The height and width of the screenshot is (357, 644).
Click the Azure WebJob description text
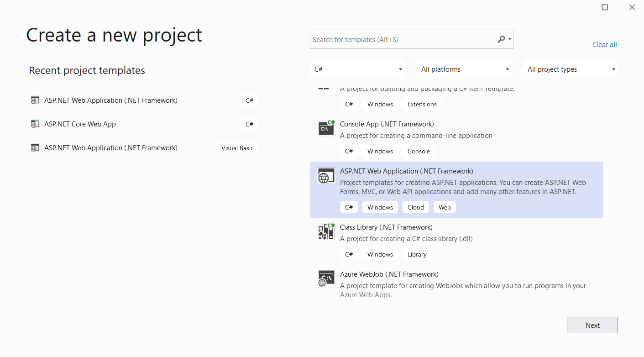click(463, 290)
